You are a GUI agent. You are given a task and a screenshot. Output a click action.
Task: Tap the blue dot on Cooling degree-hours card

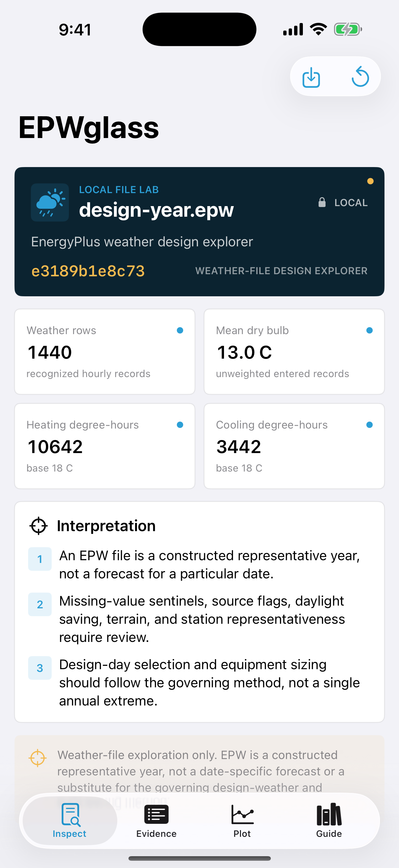(369, 425)
